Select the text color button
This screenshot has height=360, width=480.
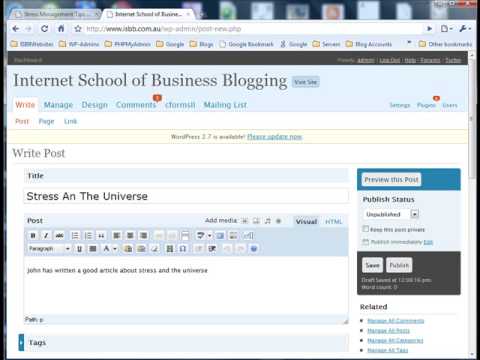tap(106, 249)
